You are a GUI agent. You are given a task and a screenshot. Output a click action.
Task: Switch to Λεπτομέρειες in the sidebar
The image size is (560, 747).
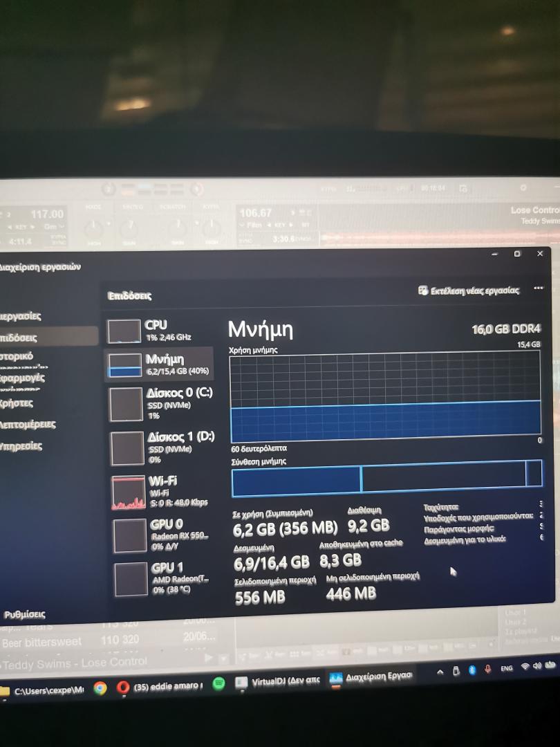pyautogui.click(x=28, y=424)
